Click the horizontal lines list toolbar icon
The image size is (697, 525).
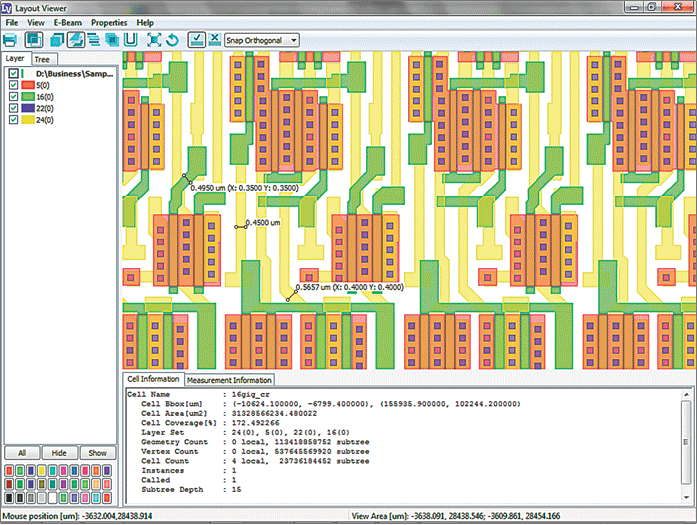[94, 40]
